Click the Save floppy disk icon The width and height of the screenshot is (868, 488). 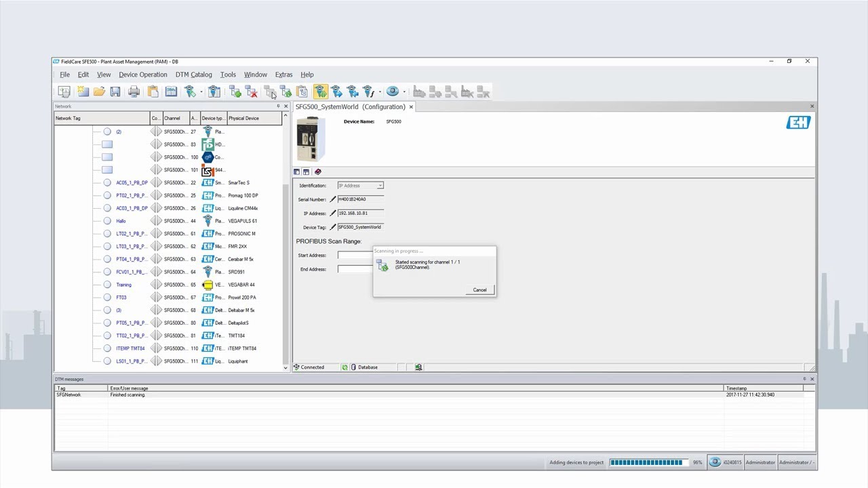[115, 91]
